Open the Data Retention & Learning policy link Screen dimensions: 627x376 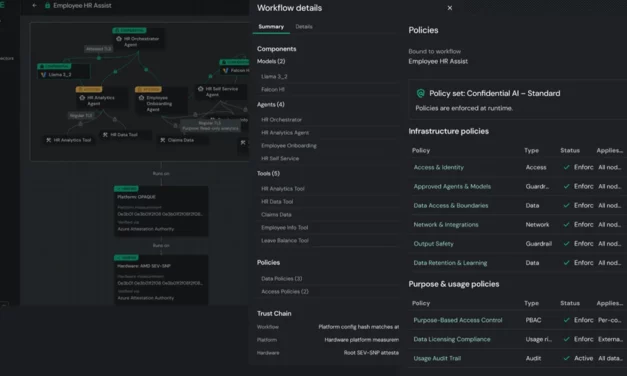tap(450, 263)
